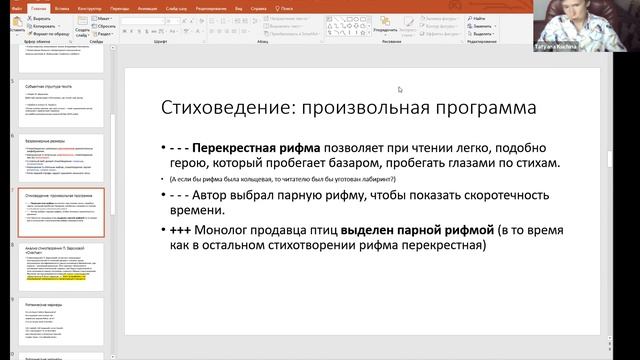Click Align Text (Выровнять текст)
The height and width of the screenshot is (360, 640).
(284, 26)
